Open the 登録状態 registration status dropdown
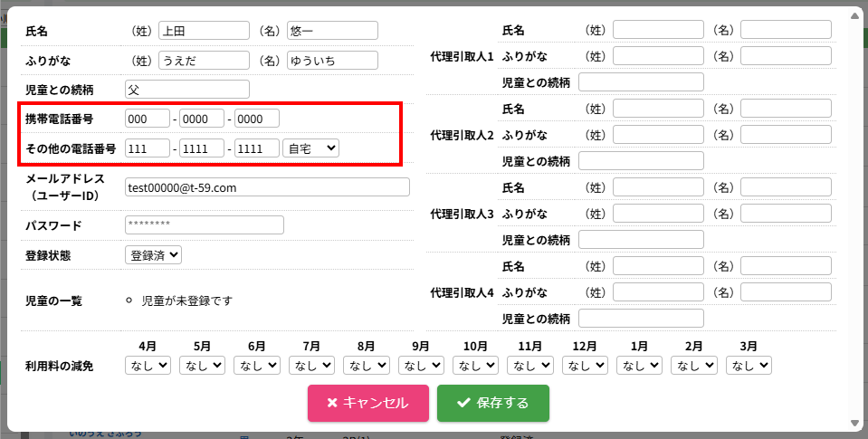868x439 pixels. point(153,255)
